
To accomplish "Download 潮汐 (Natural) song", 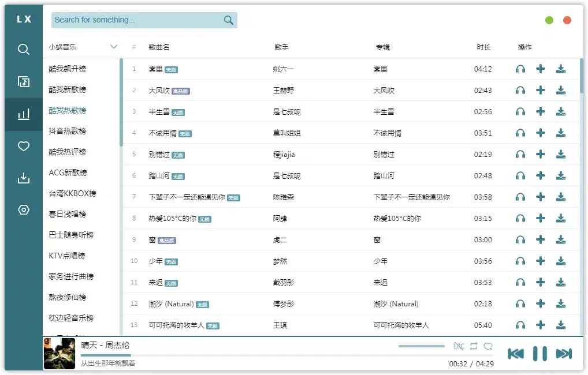I will [561, 304].
